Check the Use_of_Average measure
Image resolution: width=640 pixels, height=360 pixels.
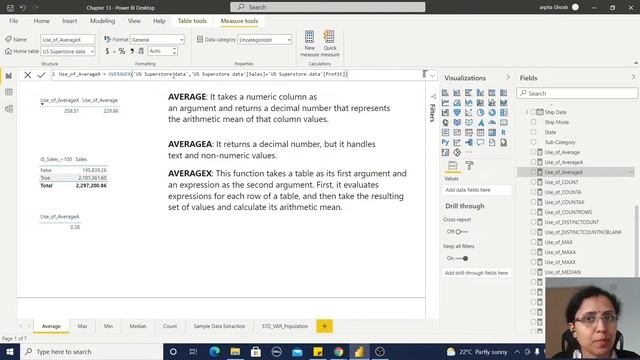(x=533, y=152)
